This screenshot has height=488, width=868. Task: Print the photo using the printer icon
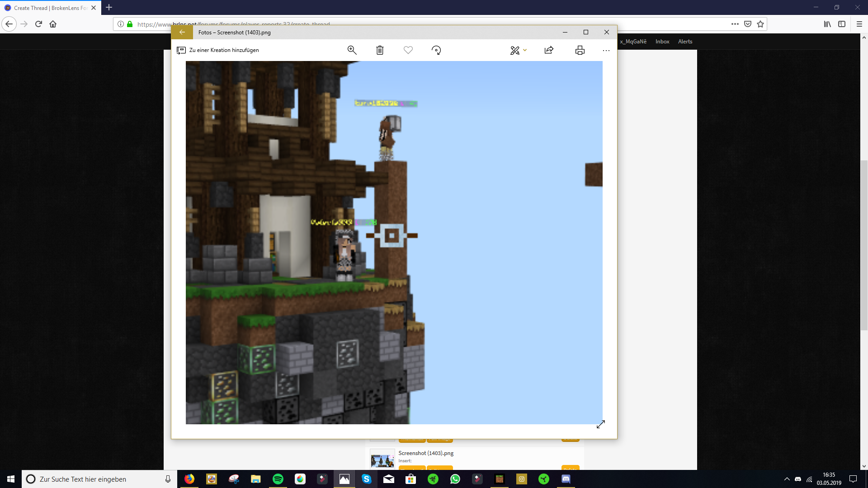[580, 50]
